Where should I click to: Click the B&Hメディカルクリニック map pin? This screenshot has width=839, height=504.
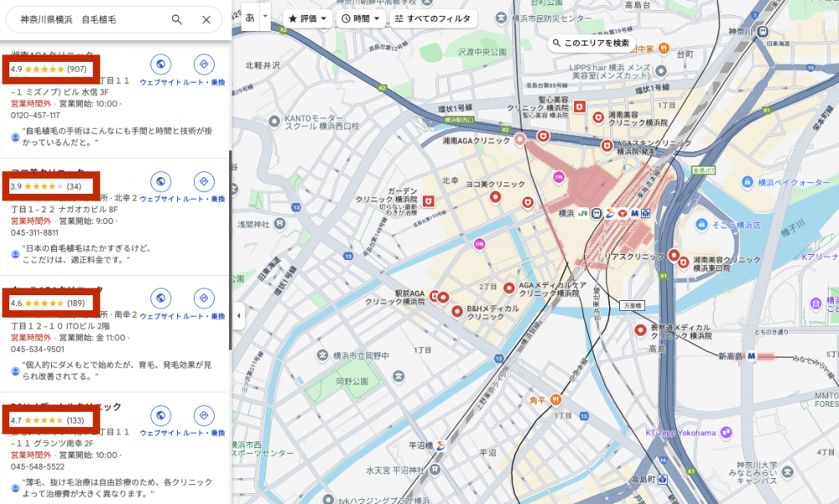457,311
